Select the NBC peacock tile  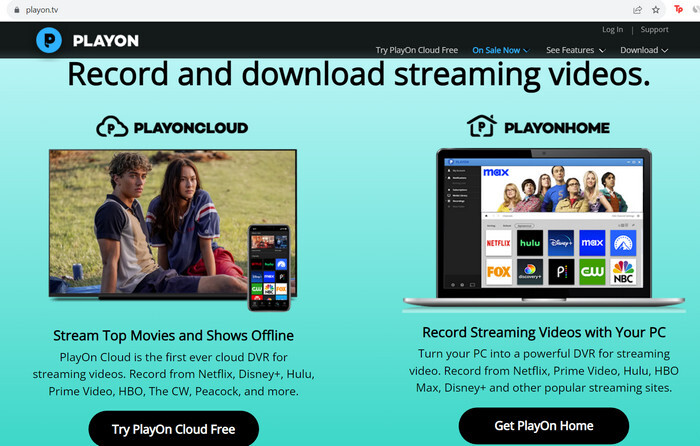pos(623,272)
